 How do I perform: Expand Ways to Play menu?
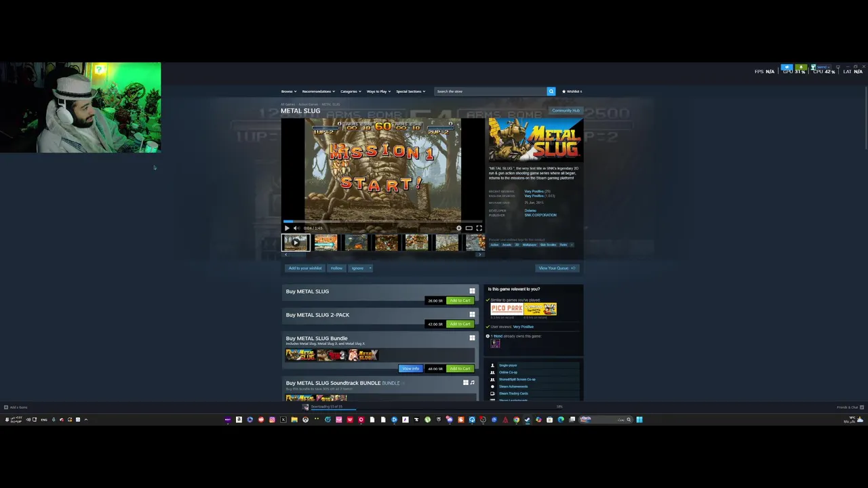coord(378,91)
